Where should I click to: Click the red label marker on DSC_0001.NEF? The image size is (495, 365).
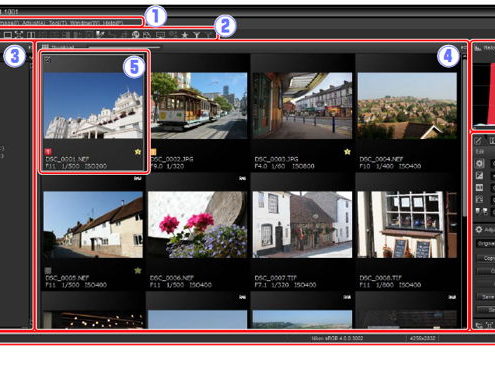tap(48, 152)
